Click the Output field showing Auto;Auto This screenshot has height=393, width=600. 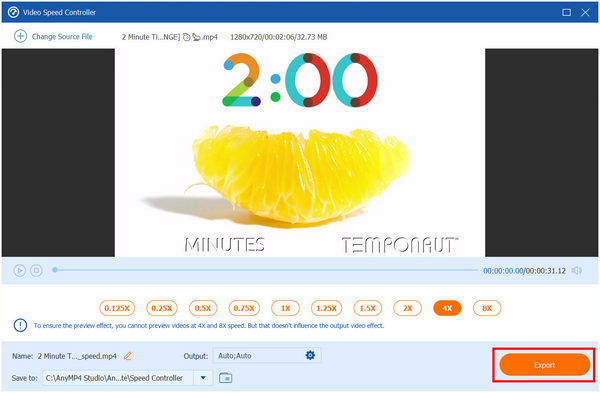coord(267,355)
